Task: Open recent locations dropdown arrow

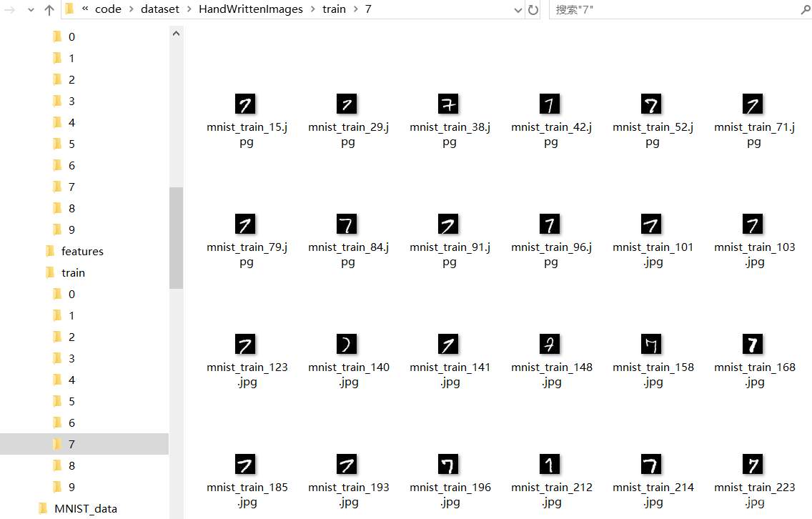Action: [31, 10]
